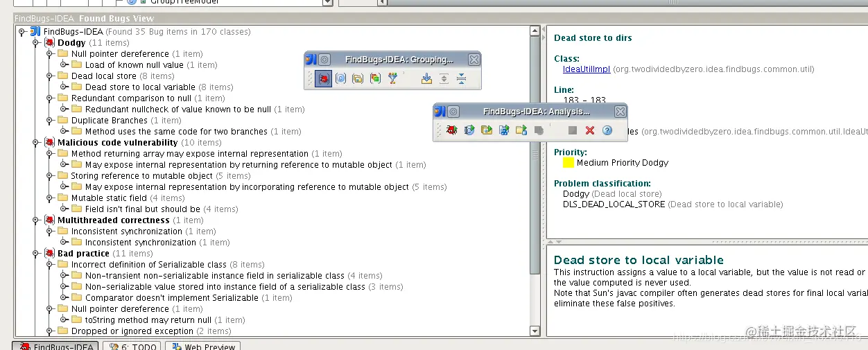This screenshot has width=868, height=350.
Task: Open the IdeaUtilImpl class link
Action: point(586,69)
